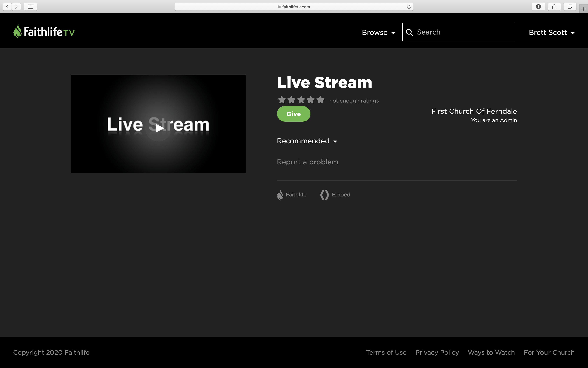This screenshot has width=588, height=368.
Task: Rate five stars
Action: coord(320,100)
